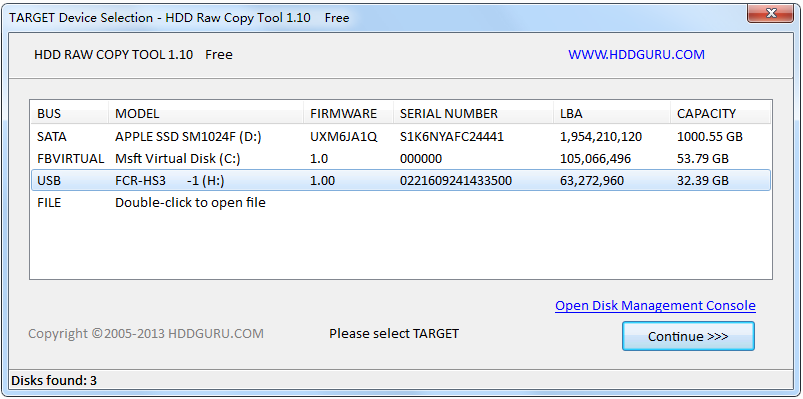Click the SATA bus cell

tap(52, 137)
